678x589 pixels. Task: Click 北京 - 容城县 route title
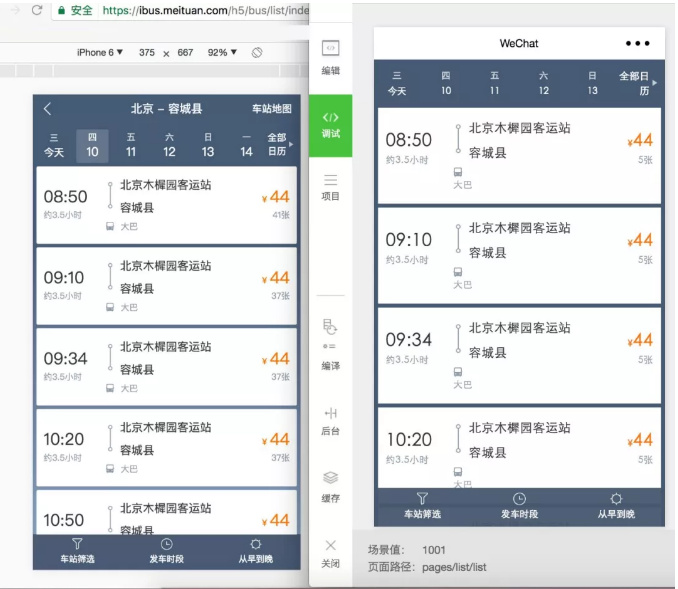(166, 109)
